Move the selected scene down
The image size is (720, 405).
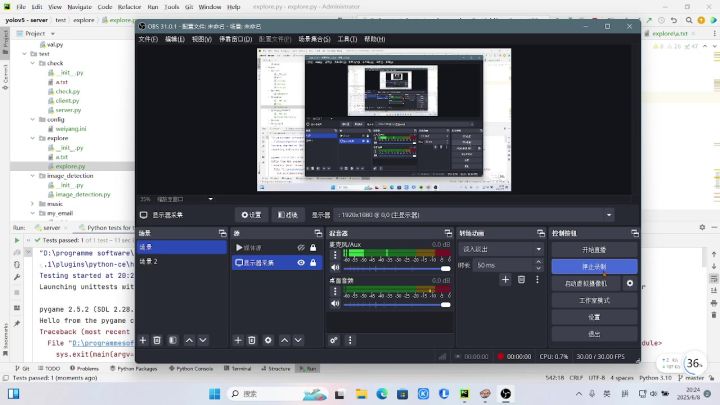203,340
